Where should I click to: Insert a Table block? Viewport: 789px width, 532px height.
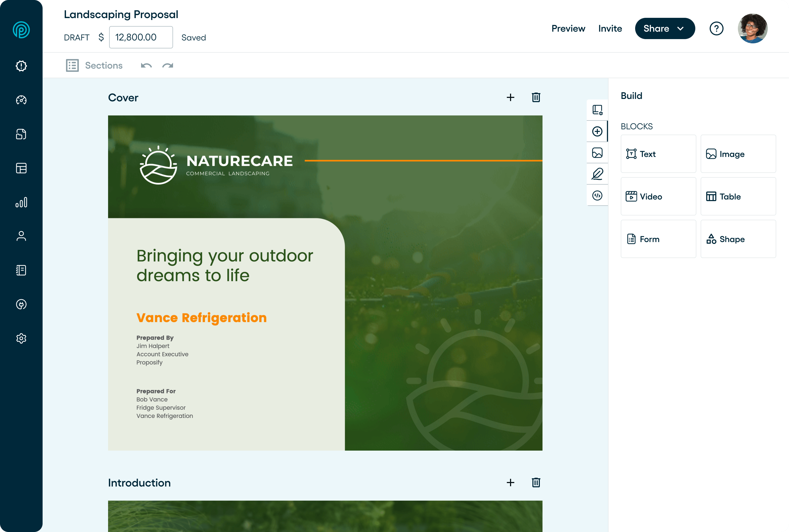pyautogui.click(x=738, y=197)
